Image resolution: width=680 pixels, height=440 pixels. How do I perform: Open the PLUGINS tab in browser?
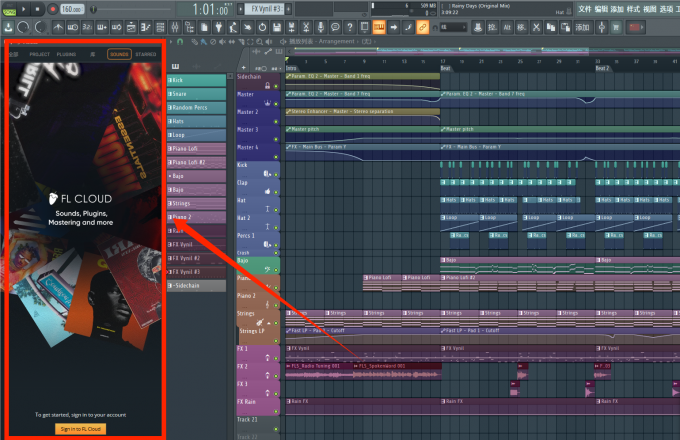point(67,53)
